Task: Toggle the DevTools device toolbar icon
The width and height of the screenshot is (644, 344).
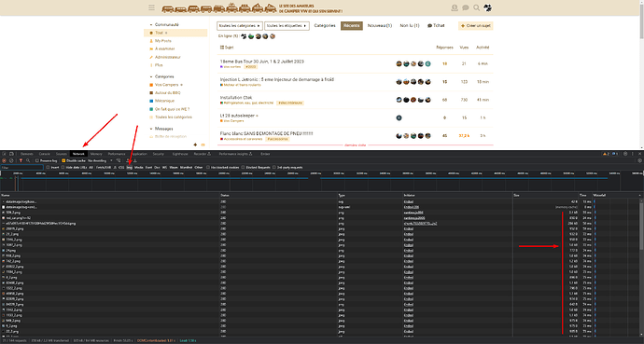Action: point(11,154)
